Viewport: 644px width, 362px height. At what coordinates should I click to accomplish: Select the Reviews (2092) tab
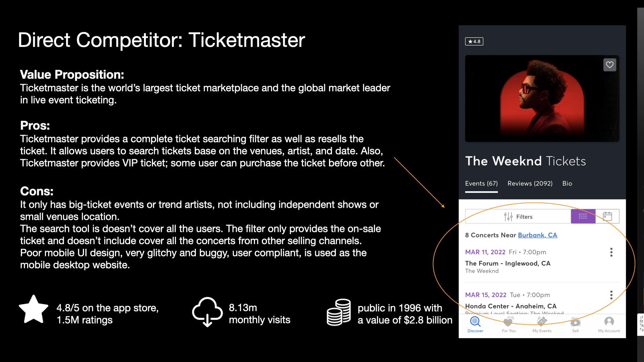point(530,183)
